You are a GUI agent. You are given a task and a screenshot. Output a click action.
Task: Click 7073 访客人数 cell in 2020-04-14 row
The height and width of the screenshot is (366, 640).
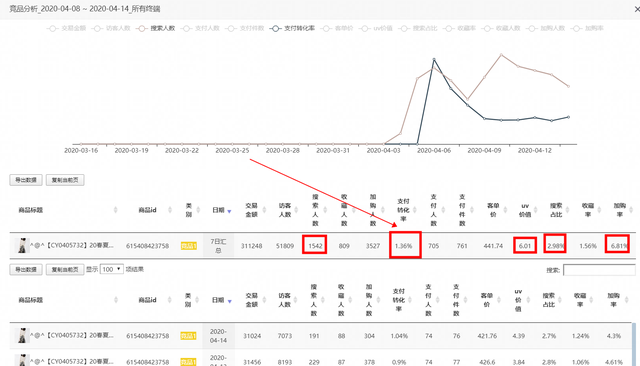[x=284, y=336]
